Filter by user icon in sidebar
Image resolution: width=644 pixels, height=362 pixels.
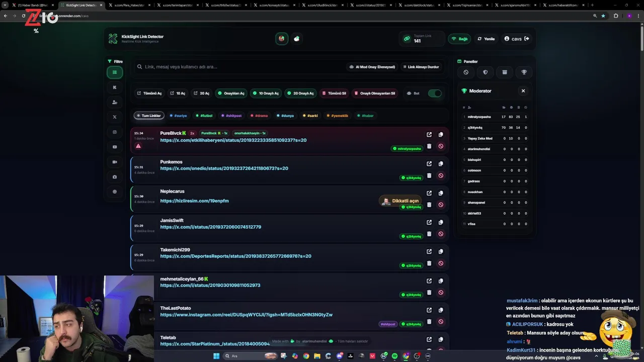coord(115,102)
